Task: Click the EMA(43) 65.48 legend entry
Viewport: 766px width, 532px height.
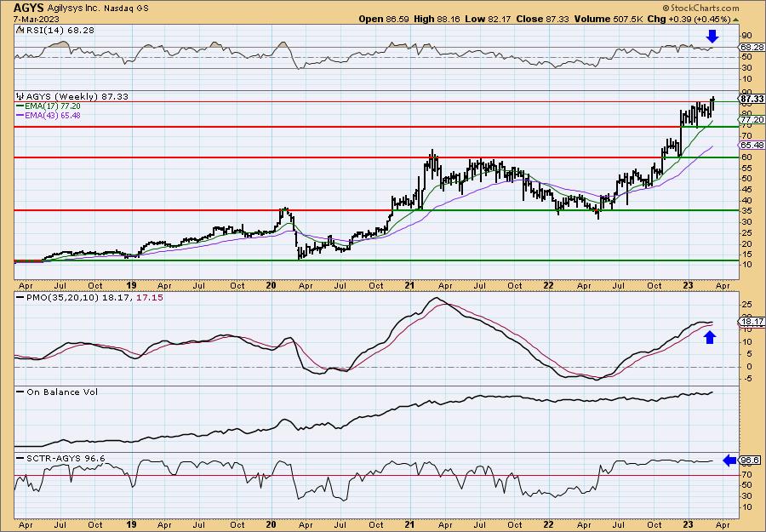Action: 52,116
